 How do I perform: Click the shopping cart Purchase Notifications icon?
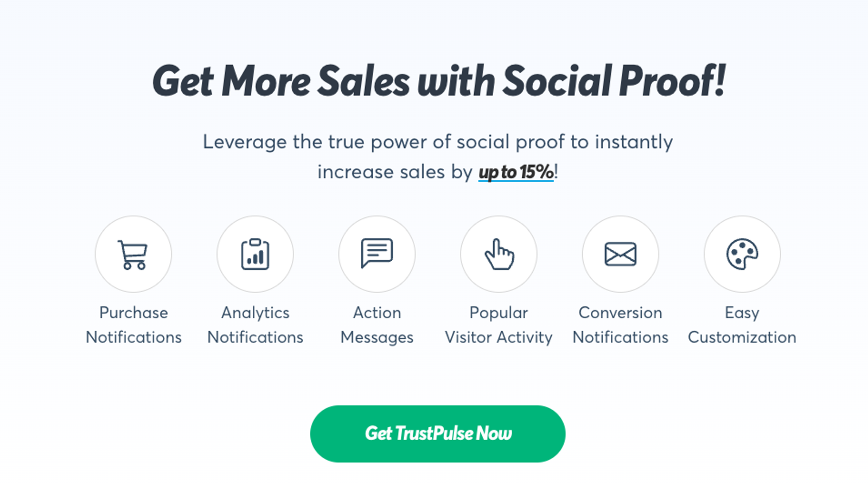[133, 254]
